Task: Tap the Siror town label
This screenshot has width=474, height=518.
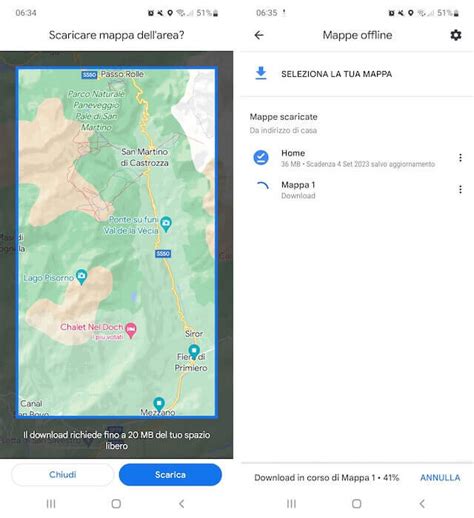Action: click(194, 333)
